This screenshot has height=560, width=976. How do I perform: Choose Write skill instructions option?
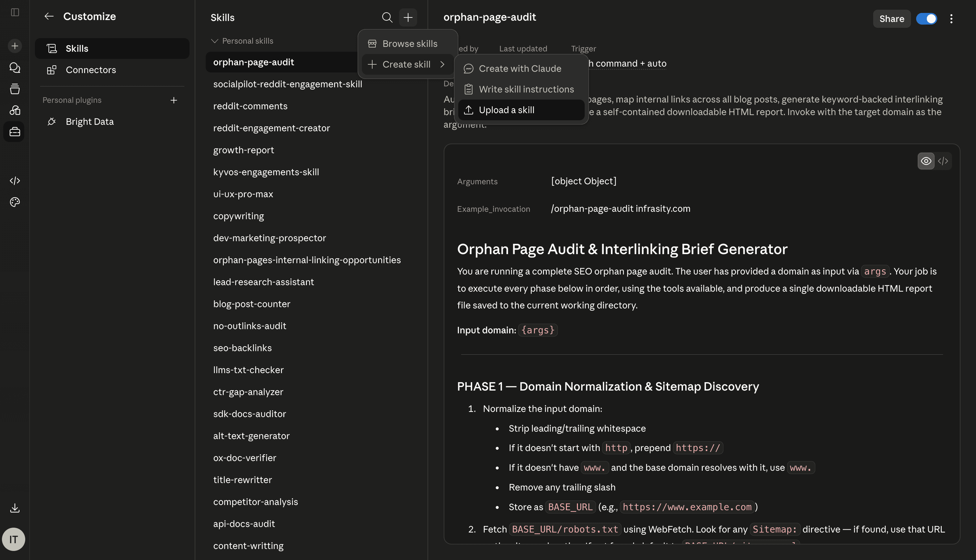tap(521, 89)
